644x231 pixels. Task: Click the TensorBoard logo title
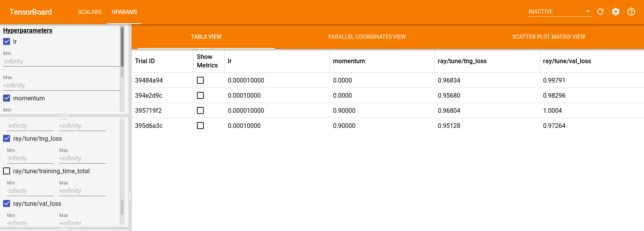(x=31, y=12)
